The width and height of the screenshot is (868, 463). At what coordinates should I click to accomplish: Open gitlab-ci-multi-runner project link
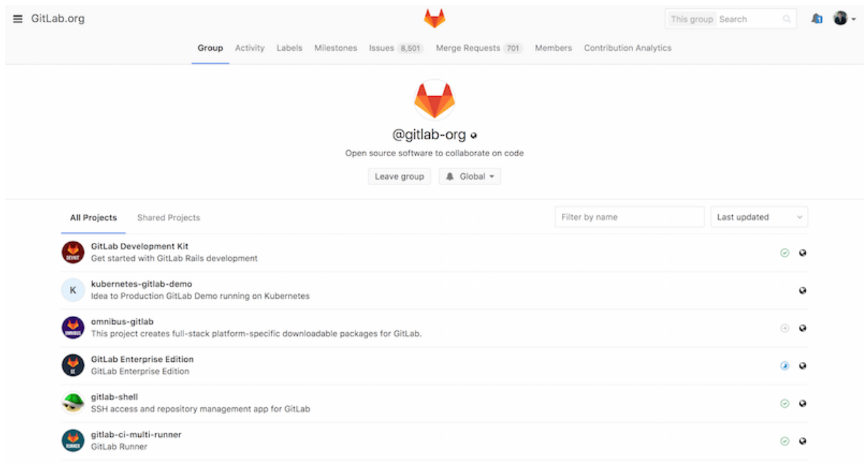coord(136,435)
